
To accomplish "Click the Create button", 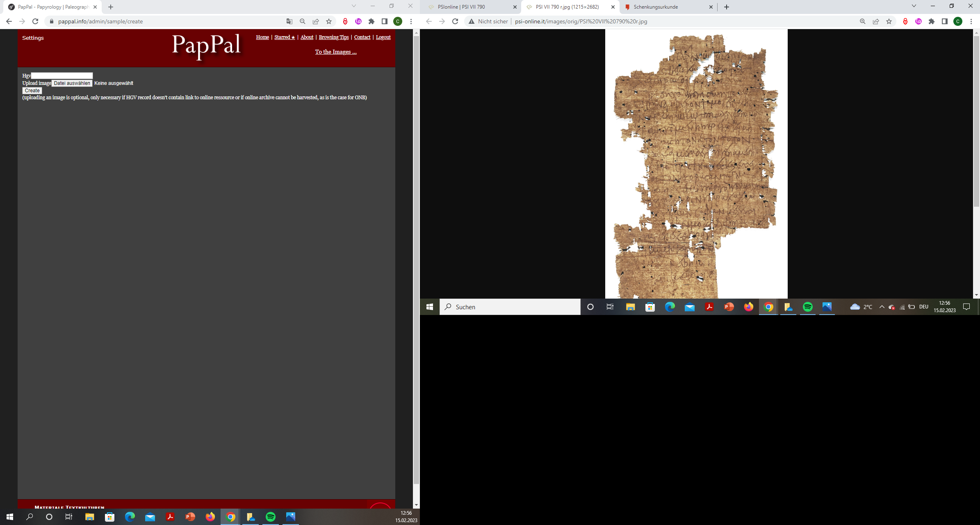I will 32,91.
